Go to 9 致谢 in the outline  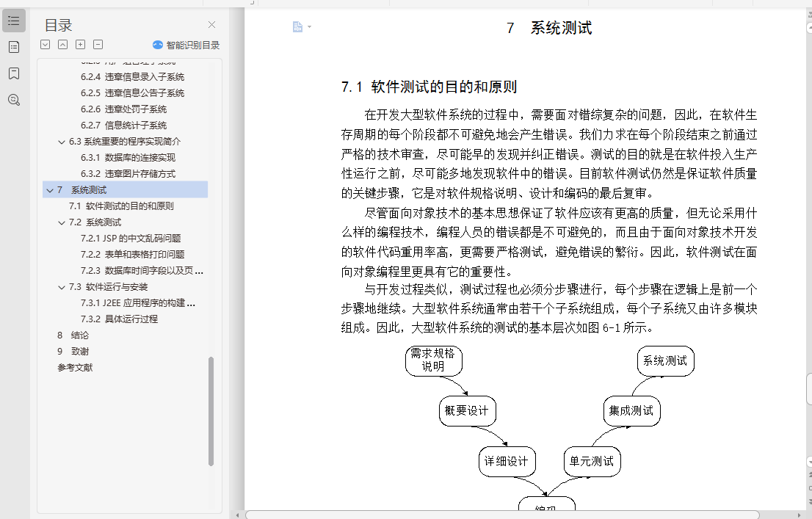coord(73,351)
